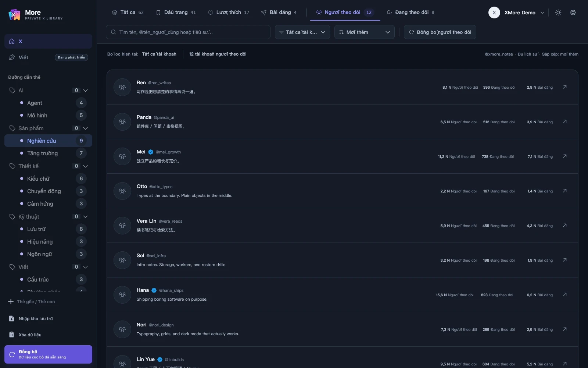Select the Người theo dõi tab
This screenshot has height=368, width=588.
tap(345, 13)
